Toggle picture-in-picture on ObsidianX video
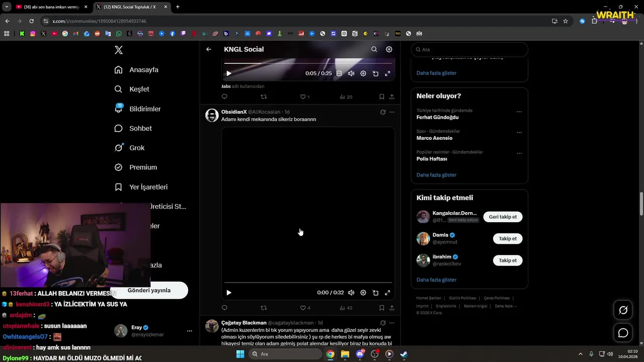Image resolution: width=644 pixels, height=362 pixels. click(x=375, y=293)
